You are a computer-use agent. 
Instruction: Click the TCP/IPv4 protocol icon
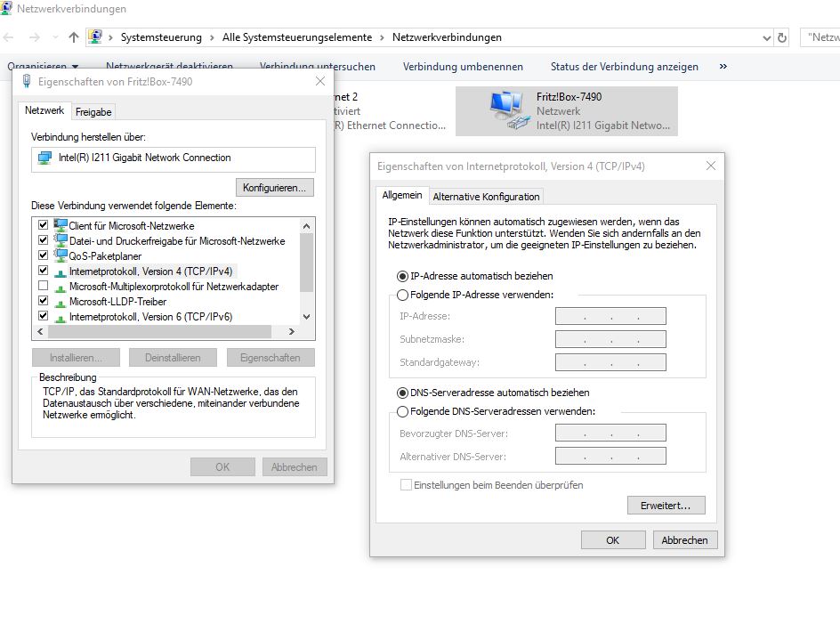point(61,272)
